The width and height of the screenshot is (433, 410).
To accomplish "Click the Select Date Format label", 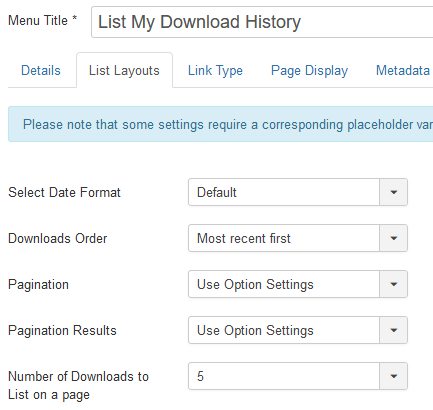I will [64, 192].
